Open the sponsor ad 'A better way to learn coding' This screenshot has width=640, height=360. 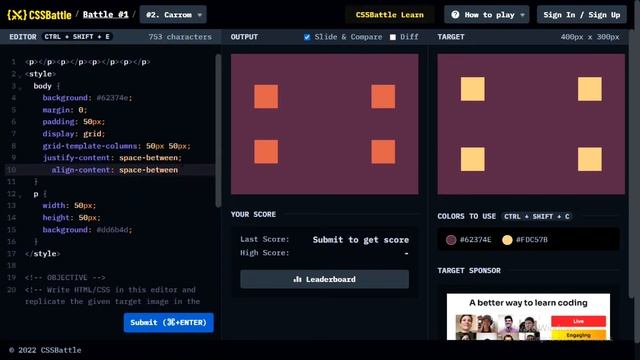(x=528, y=316)
